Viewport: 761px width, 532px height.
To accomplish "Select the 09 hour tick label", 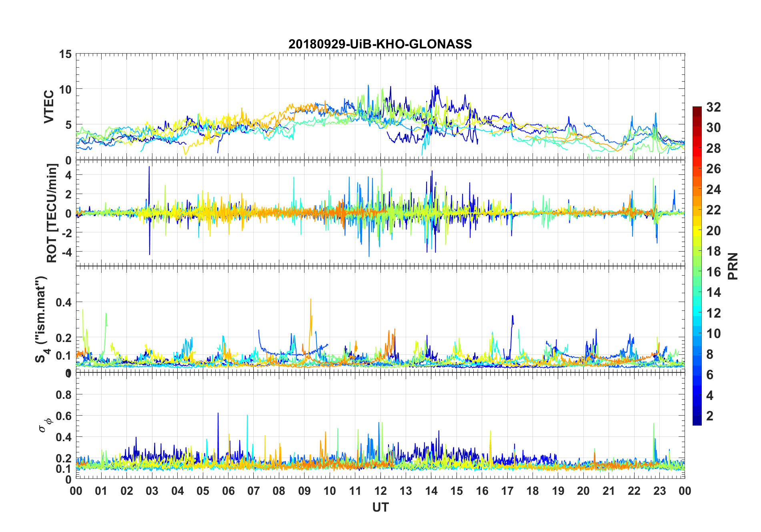I will point(304,491).
